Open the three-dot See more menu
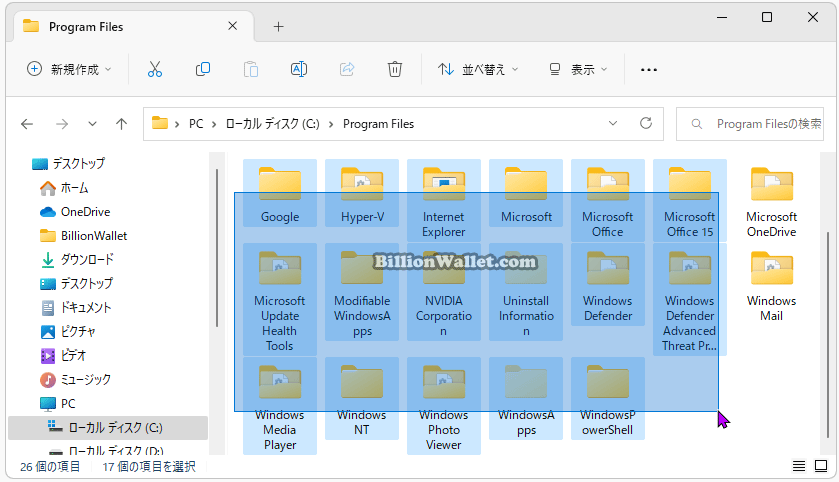The image size is (839, 482). click(x=649, y=70)
